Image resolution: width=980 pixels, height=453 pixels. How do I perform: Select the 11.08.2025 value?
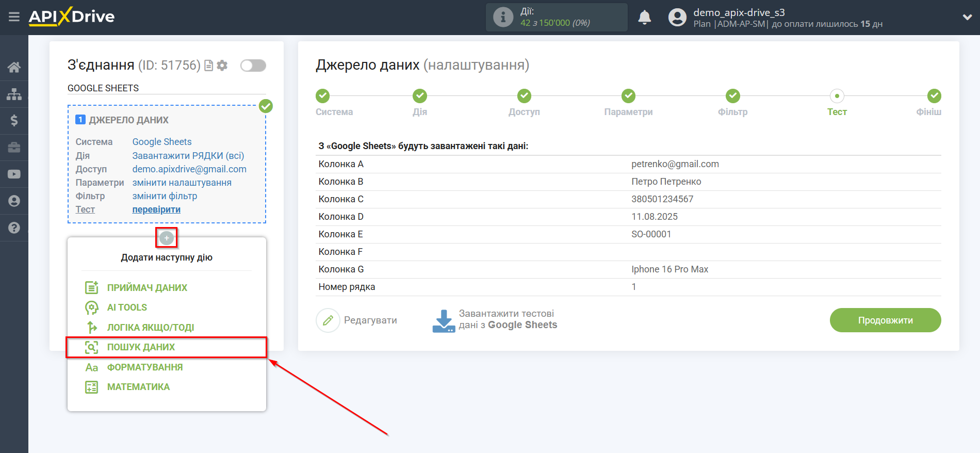pos(655,217)
